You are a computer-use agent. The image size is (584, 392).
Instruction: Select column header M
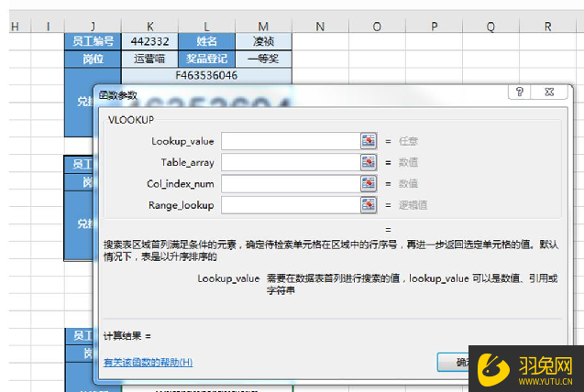click(264, 27)
